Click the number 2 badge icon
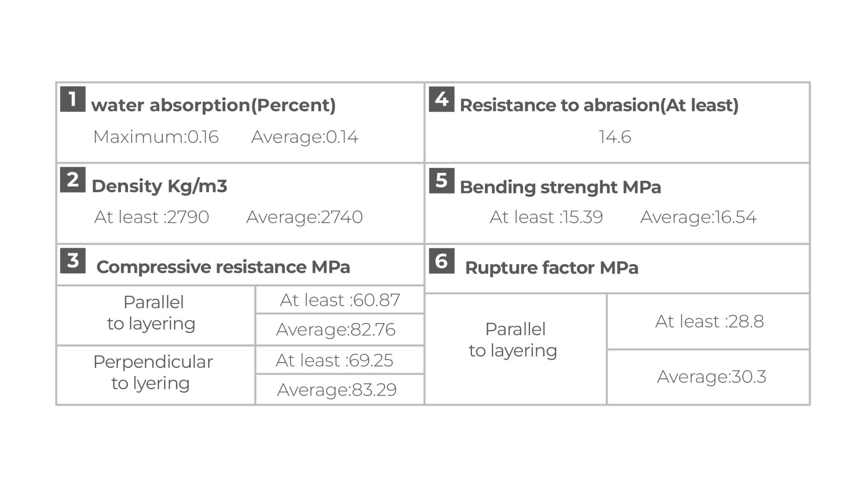 tap(73, 180)
